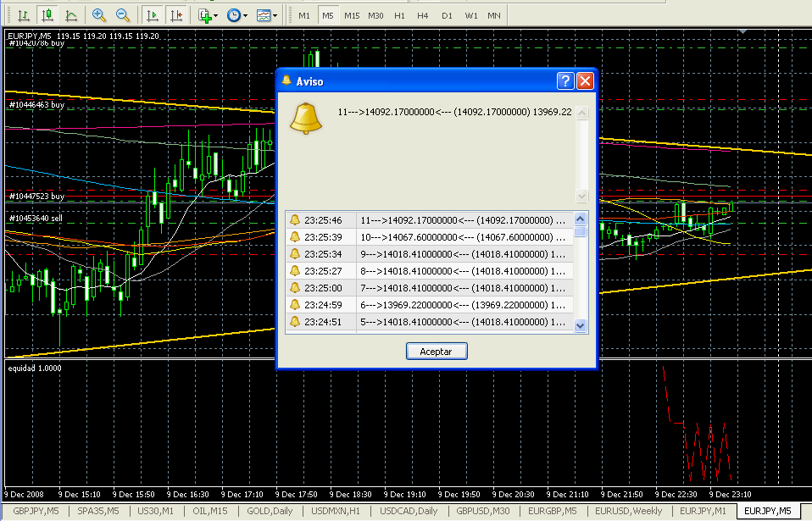The image size is (812, 521).
Task: Toggle chart auto scroll
Action: pos(153,15)
